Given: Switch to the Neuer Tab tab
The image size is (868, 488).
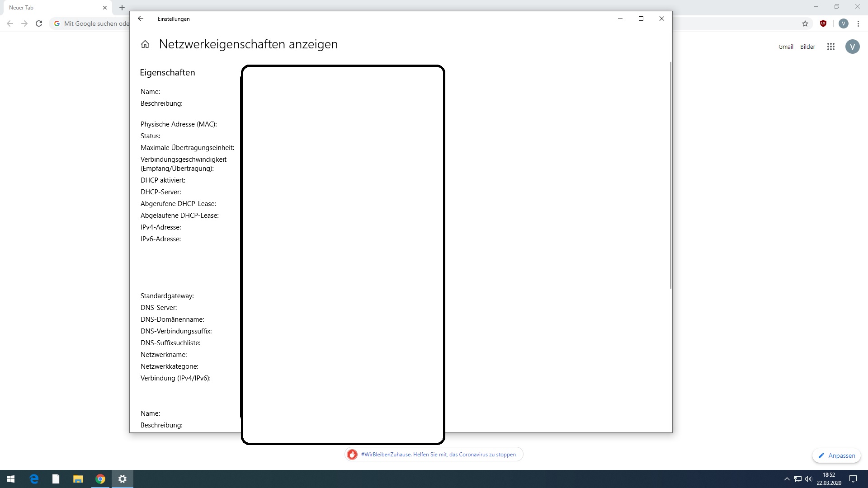Looking at the screenshot, I should pos(54,8).
